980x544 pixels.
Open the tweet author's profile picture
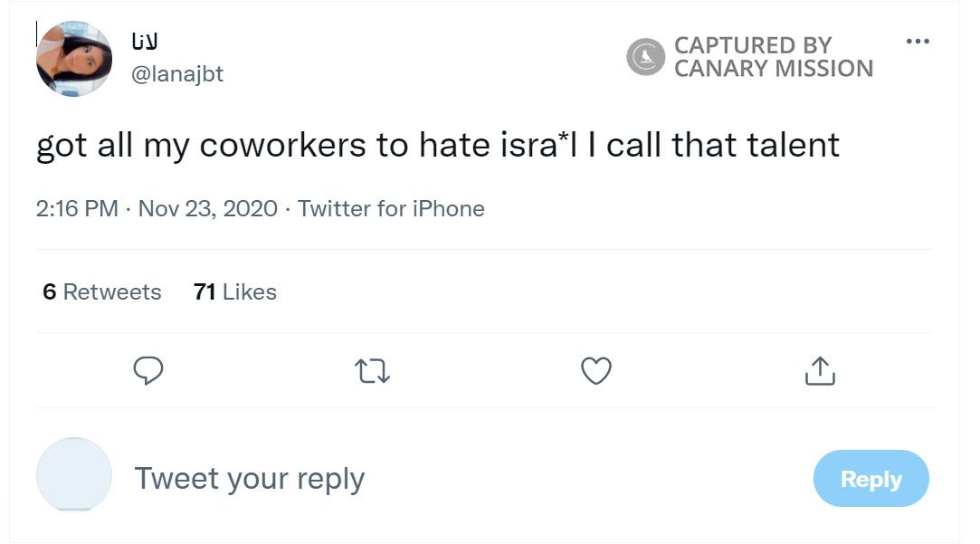click(x=74, y=58)
